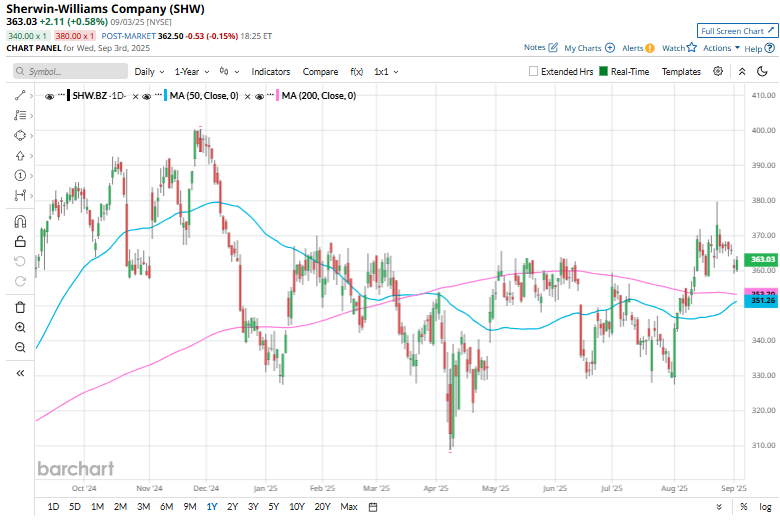Viewport: 780px width, 525px height.
Task: Hide the MA 200 line eye
Action: (x=259, y=97)
